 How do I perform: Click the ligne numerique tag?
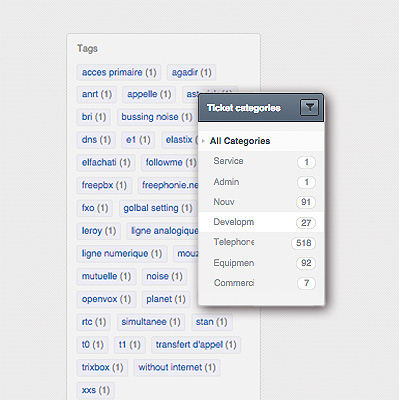(x=122, y=254)
